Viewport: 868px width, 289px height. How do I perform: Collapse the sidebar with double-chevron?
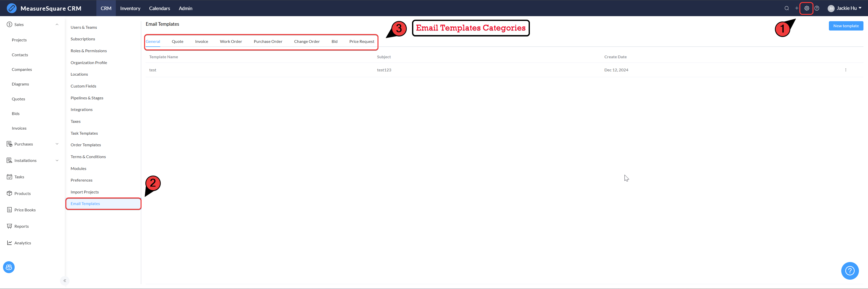[65, 281]
